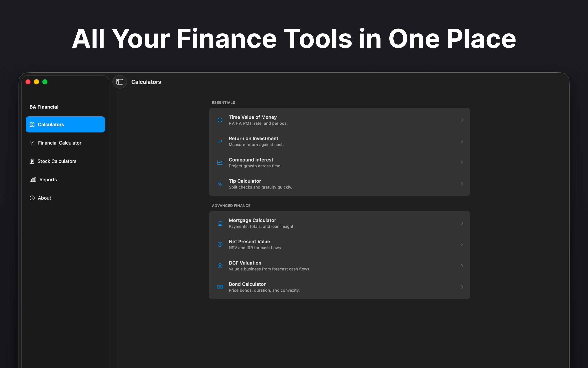Click 'Value a business from forecast cash flows.'
This screenshot has width=588, height=368.
click(269, 269)
